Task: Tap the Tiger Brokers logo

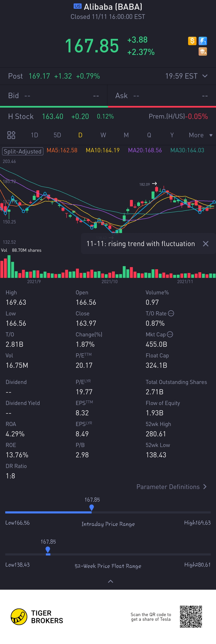Action: click(37, 617)
